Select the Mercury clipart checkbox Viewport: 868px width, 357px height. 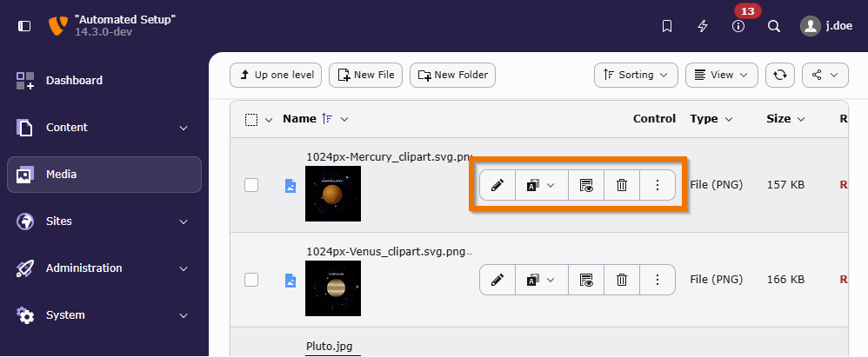[251, 185]
